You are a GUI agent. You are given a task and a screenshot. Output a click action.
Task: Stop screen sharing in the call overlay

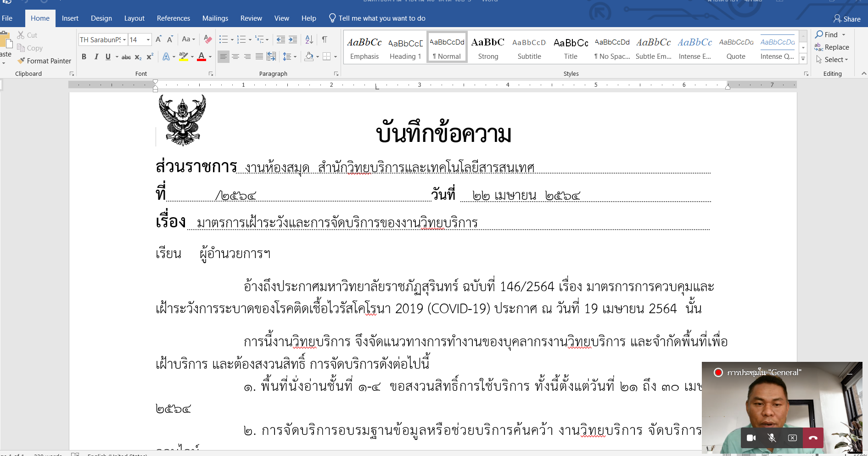point(792,438)
